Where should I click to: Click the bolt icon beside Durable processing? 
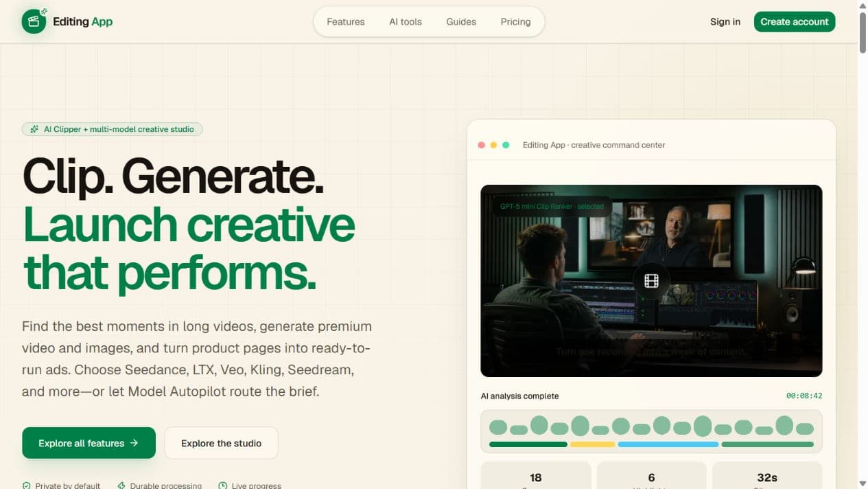click(121, 486)
